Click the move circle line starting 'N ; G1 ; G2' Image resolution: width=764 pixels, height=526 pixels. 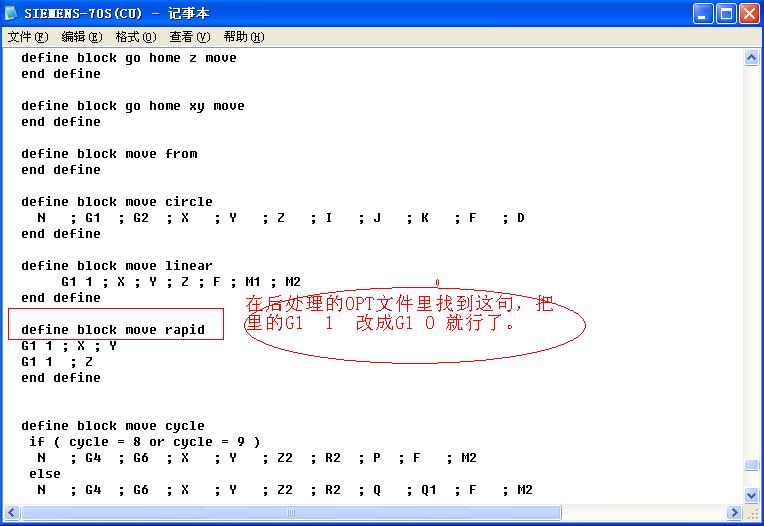click(x=281, y=218)
